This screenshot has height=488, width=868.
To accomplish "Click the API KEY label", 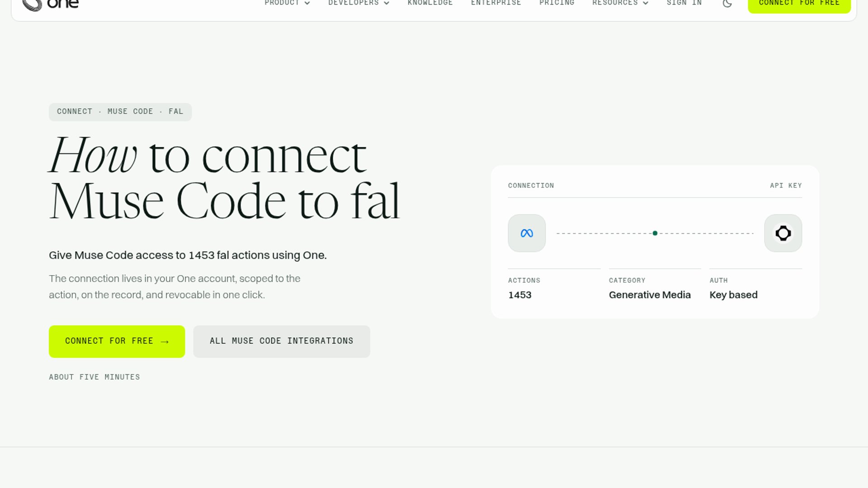I will pyautogui.click(x=786, y=186).
